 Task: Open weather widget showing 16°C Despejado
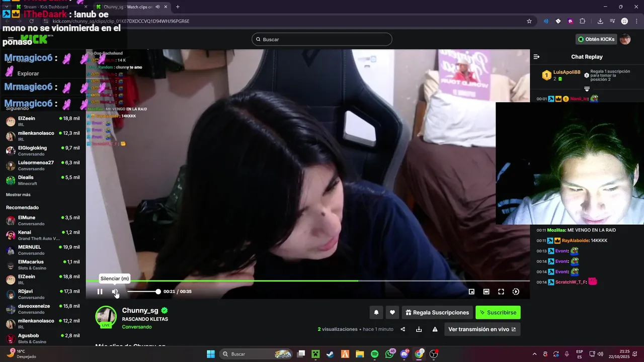[x=21, y=354]
